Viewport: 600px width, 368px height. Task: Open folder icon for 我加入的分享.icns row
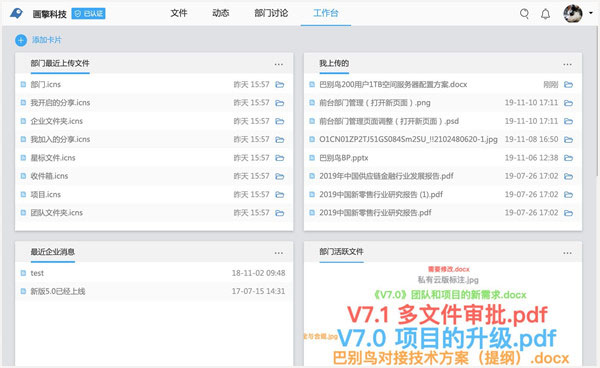[x=280, y=140]
